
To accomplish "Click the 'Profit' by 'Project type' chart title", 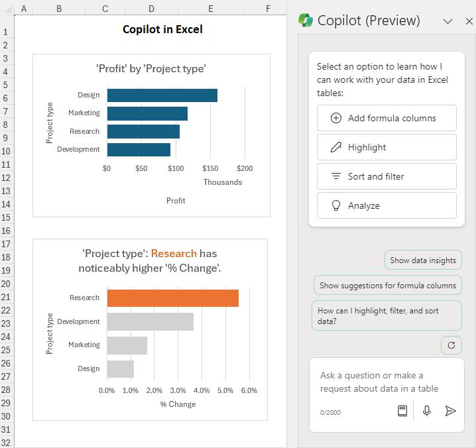I will click(151, 69).
